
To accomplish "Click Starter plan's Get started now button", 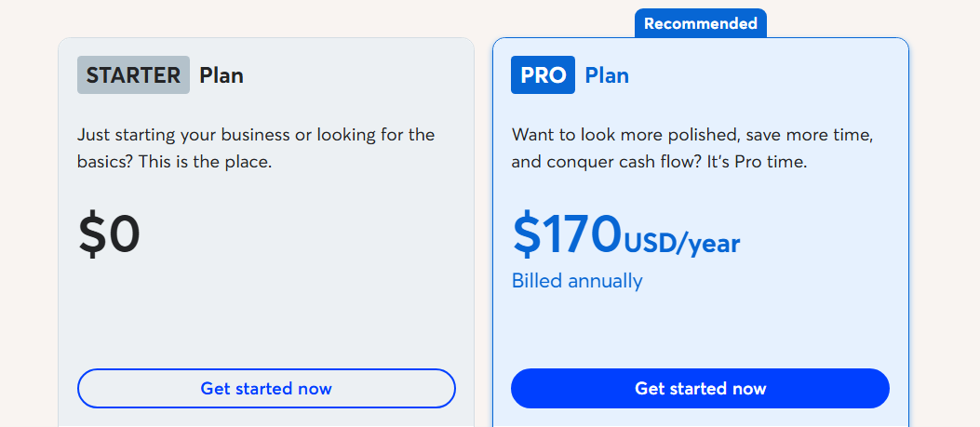I will pos(266,388).
